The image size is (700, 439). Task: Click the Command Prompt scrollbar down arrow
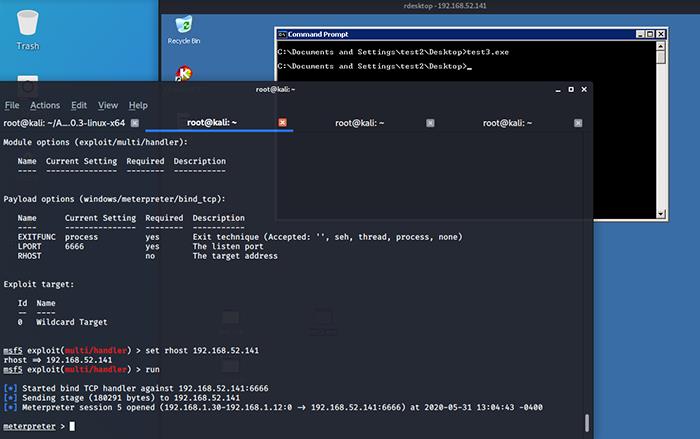tap(661, 214)
